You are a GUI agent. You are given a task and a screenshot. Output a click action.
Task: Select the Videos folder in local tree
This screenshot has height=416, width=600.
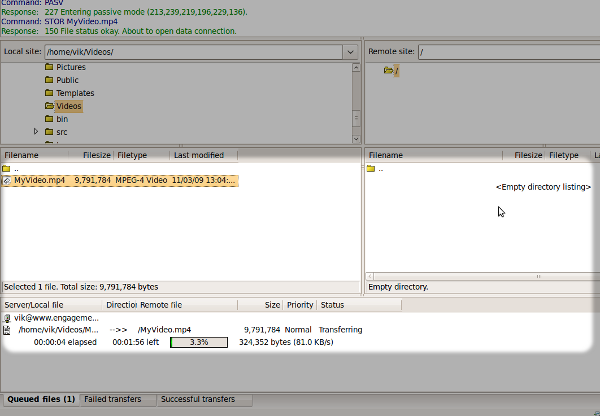[68, 106]
